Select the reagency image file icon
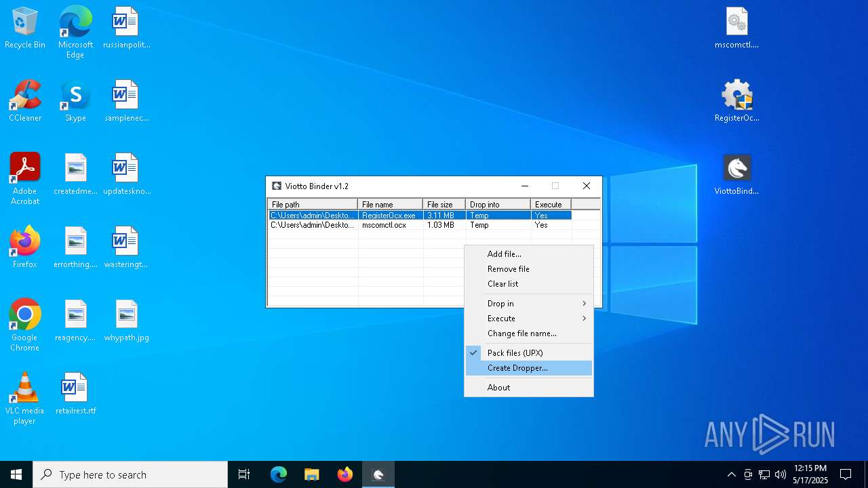868x488 pixels. pyautogui.click(x=75, y=321)
